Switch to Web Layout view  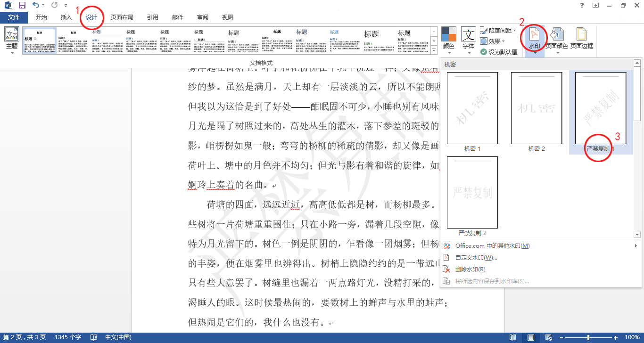(x=548, y=337)
